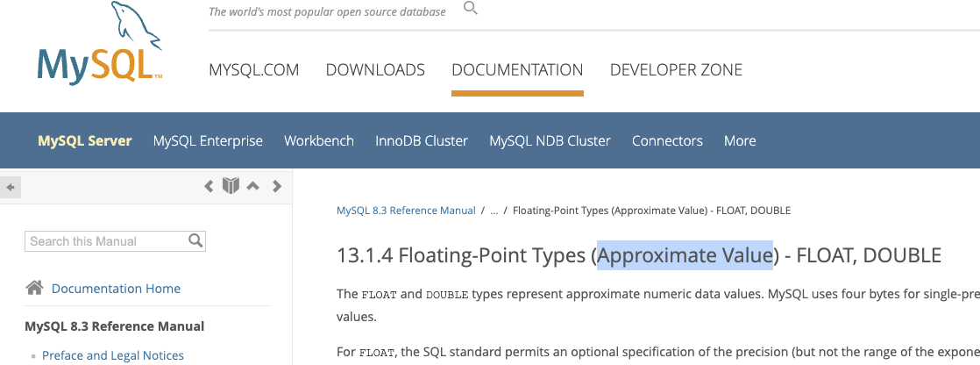Expand the More menu

(740, 141)
